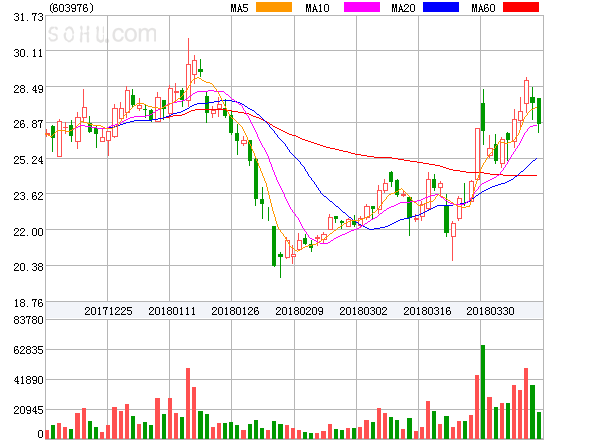
Task: Click the 22.00 price axis label
Action: pyautogui.click(x=28, y=232)
